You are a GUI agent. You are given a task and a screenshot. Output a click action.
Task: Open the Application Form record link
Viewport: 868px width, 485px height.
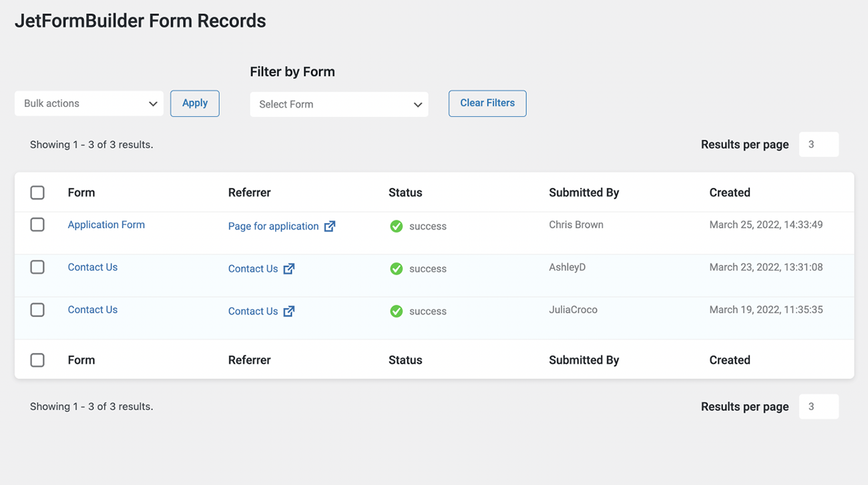pos(106,224)
